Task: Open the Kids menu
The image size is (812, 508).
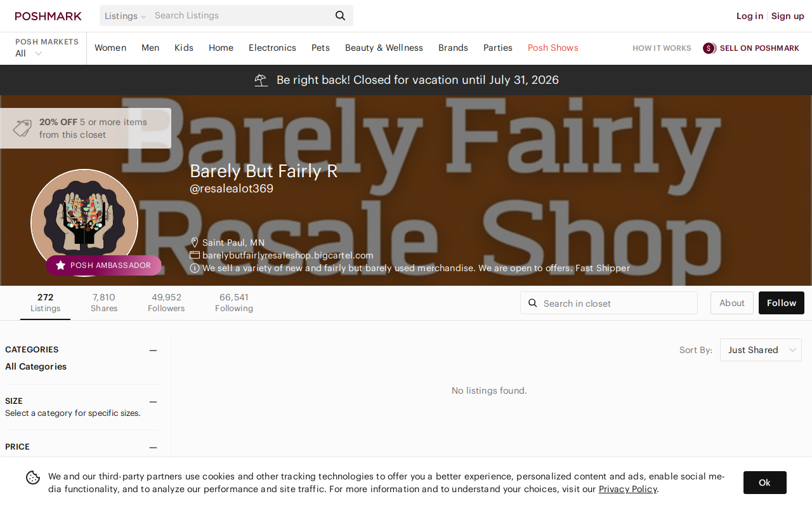Action: [184, 48]
